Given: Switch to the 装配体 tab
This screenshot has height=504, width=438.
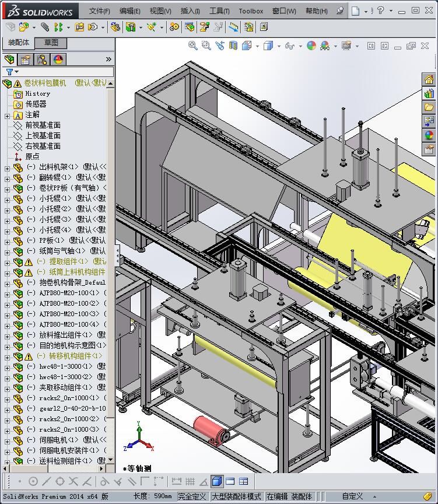Looking at the screenshot, I should click(x=18, y=43).
